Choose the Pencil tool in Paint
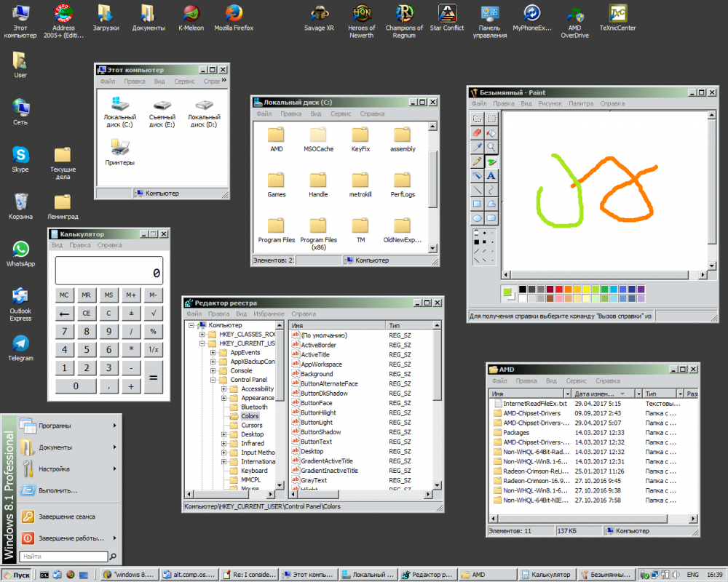 pyautogui.click(x=477, y=162)
